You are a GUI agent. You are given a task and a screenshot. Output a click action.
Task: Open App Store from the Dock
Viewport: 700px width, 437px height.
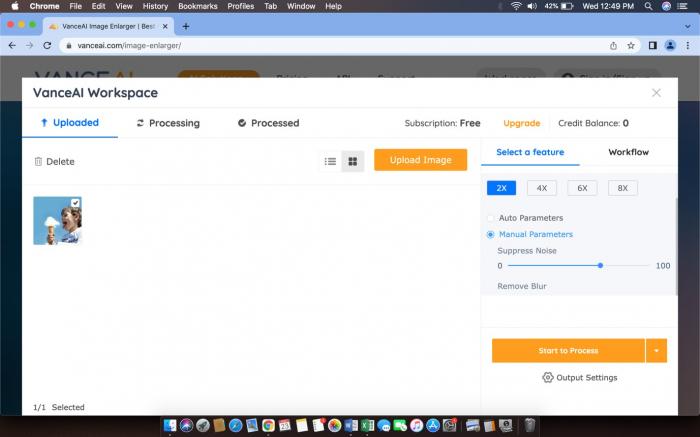pos(433,425)
